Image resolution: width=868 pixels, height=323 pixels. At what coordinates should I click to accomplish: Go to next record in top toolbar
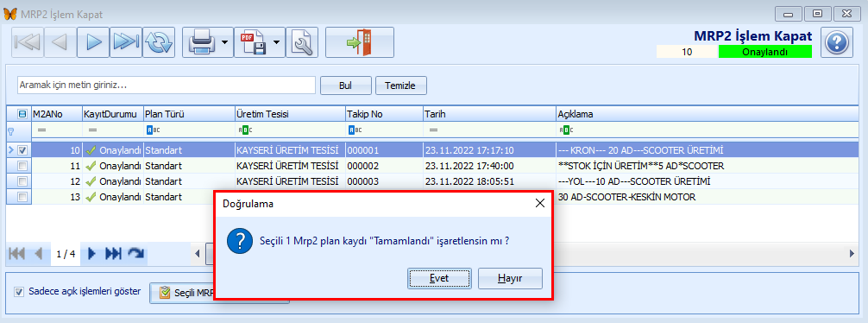pyautogui.click(x=93, y=42)
